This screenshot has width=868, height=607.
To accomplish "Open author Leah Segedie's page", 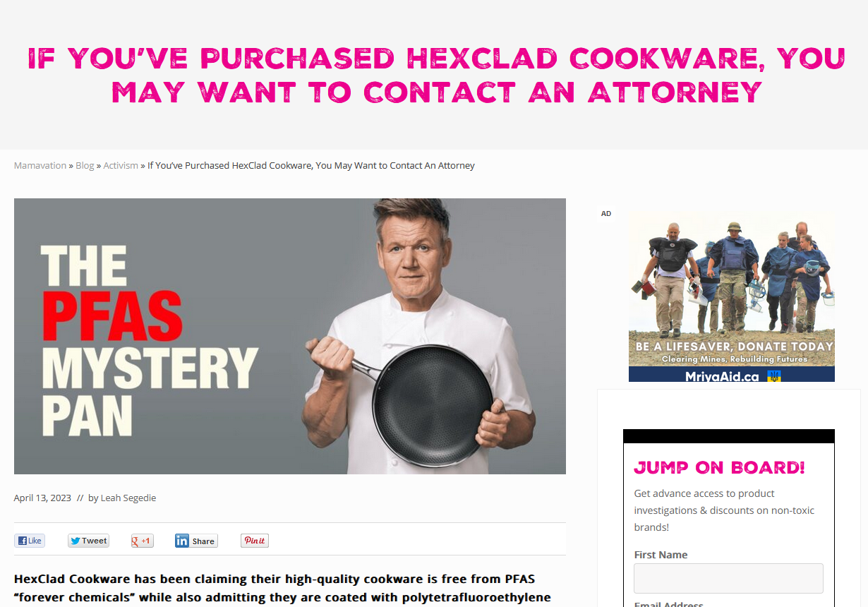I will [128, 498].
